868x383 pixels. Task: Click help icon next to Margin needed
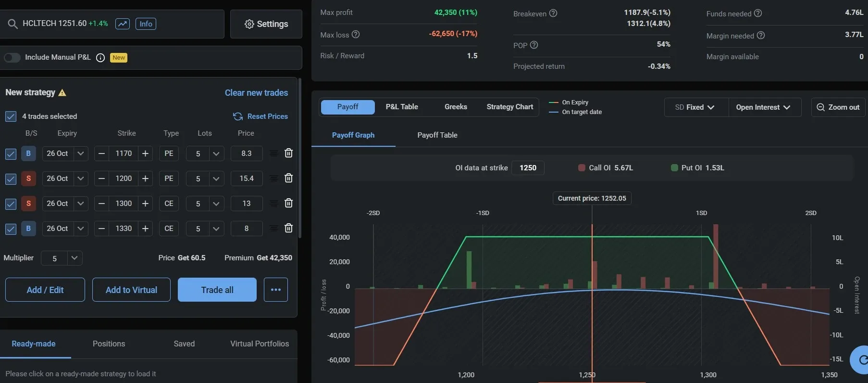[761, 36]
